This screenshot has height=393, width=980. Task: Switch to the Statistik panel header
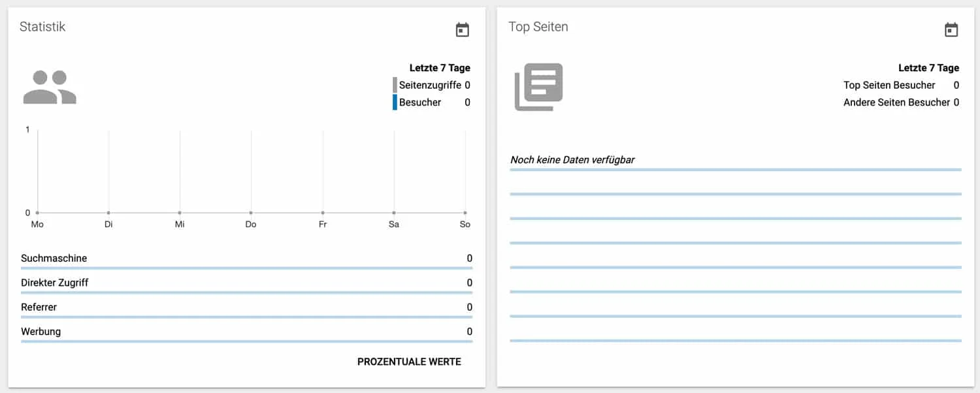[x=42, y=26]
